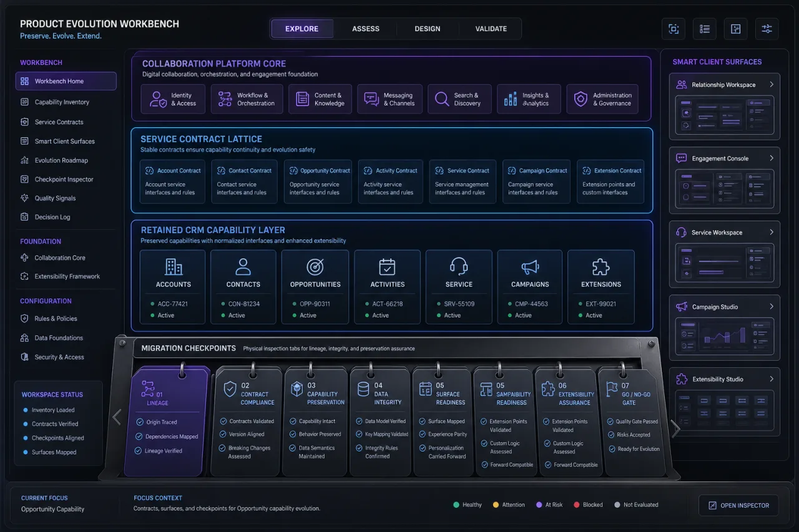This screenshot has height=532, width=799.
Task: Open the Workflow & Orchestration module
Action: (247, 99)
